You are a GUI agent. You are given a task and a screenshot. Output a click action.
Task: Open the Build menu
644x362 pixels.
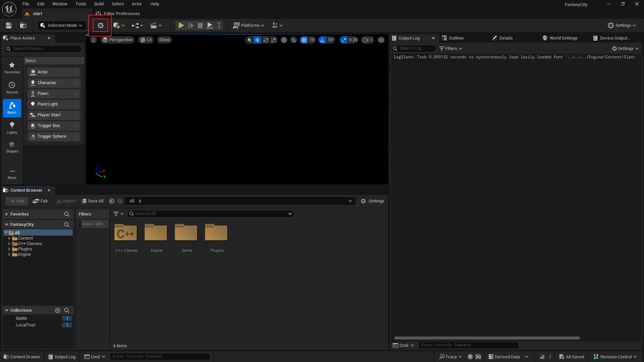(99, 4)
